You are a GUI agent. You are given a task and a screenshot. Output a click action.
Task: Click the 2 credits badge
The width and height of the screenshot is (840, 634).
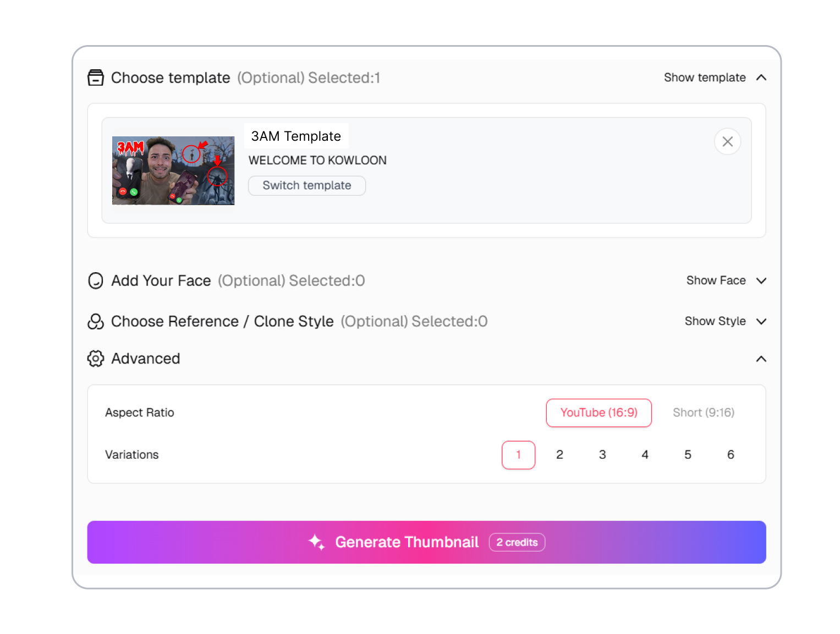point(517,542)
